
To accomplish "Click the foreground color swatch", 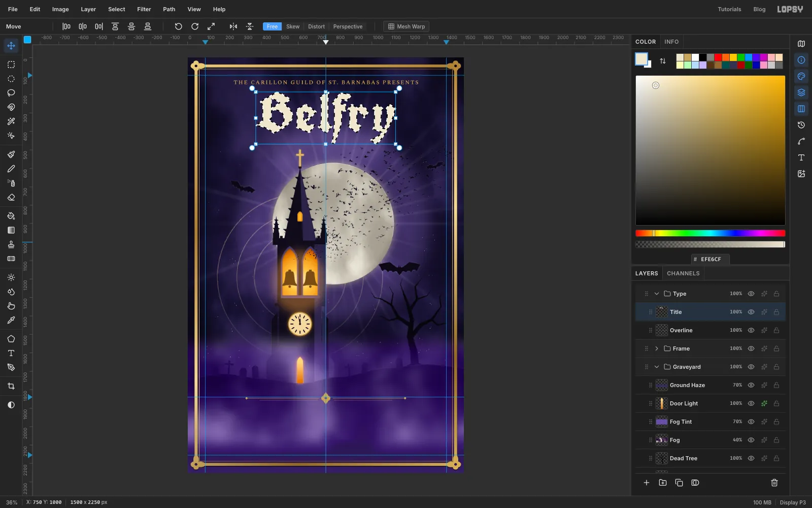I will pyautogui.click(x=641, y=59).
